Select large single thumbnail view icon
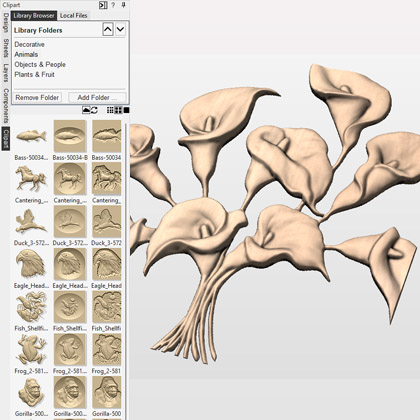Image resolution: width=420 pixels, height=420 pixels. (x=126, y=110)
